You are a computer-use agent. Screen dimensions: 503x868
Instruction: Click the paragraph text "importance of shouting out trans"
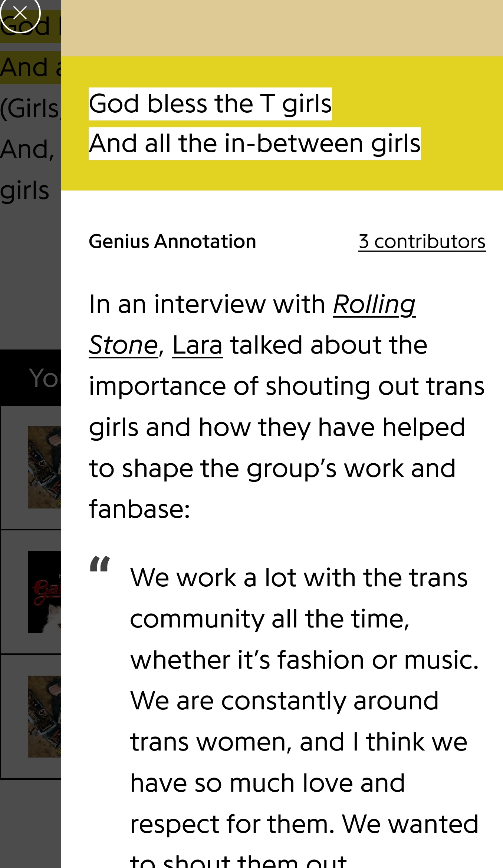(x=286, y=386)
